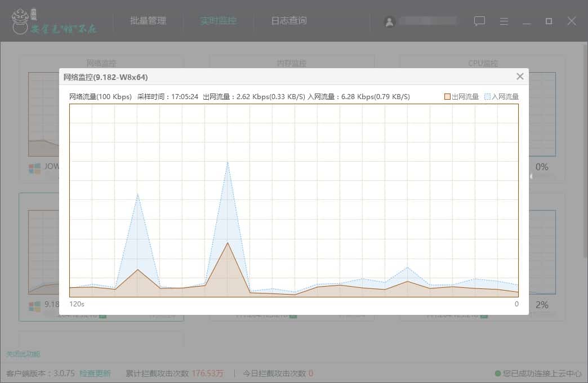Click the tallest inbound traffic peak

[228, 162]
